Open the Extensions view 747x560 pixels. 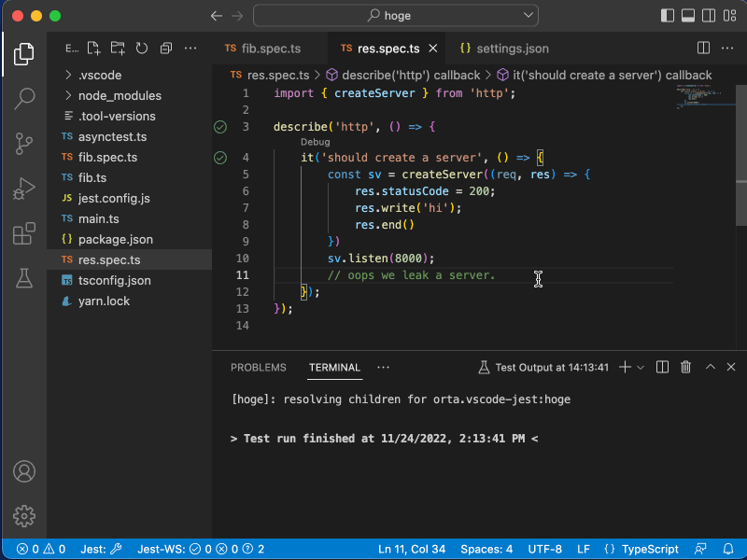(23, 234)
